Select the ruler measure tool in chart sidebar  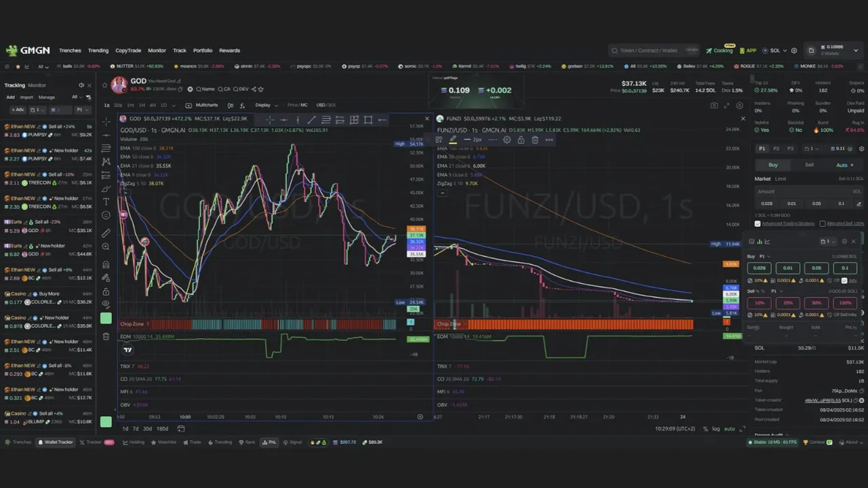coord(106,232)
